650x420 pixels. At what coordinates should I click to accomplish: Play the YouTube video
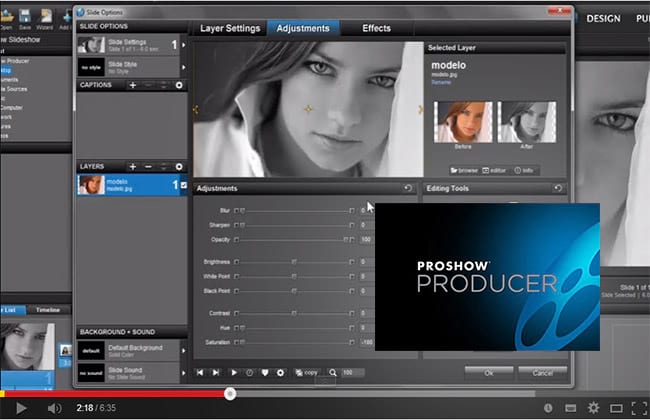[x=21, y=408]
